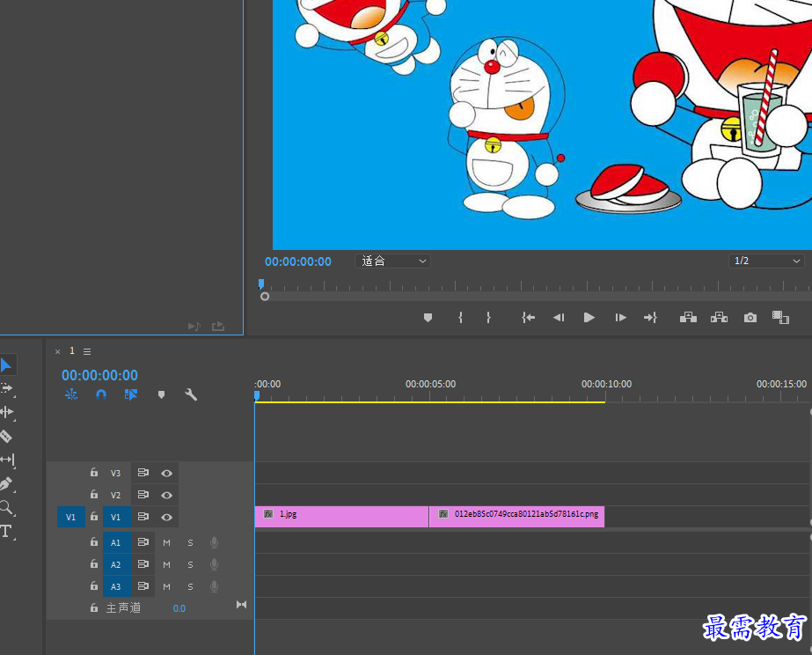Viewport: 812px width, 655px height.
Task: Click Source monitor export frame icon
Action: [x=218, y=326]
